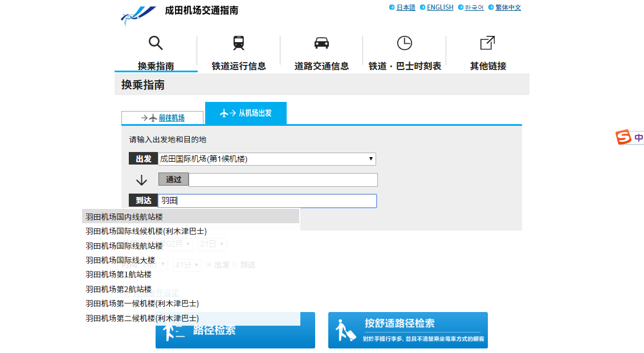Select the 出发 radio button
This screenshot has height=353, width=644.
coord(209,265)
